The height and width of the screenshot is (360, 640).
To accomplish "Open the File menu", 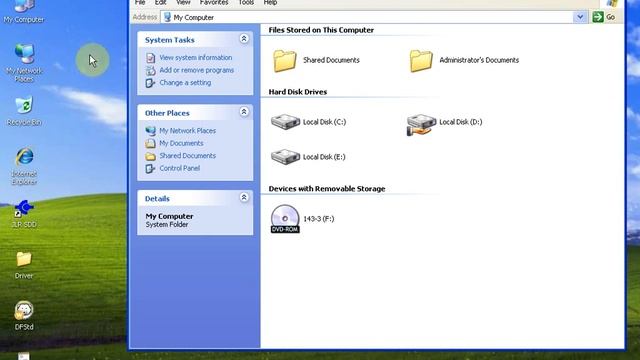I will (140, 2).
